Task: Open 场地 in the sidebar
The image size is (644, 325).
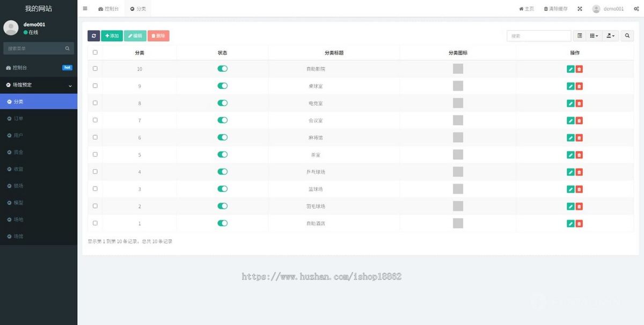Action: coord(39,219)
